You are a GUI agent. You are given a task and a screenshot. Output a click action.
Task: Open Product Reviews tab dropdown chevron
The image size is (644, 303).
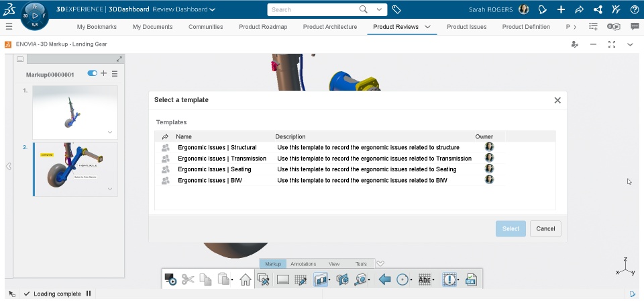[427, 27]
